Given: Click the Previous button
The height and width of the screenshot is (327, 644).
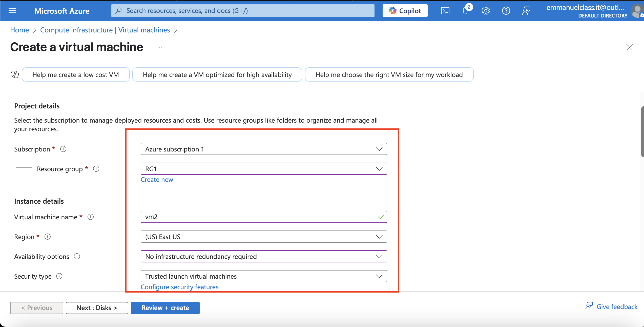Looking at the screenshot, I should click(x=37, y=308).
